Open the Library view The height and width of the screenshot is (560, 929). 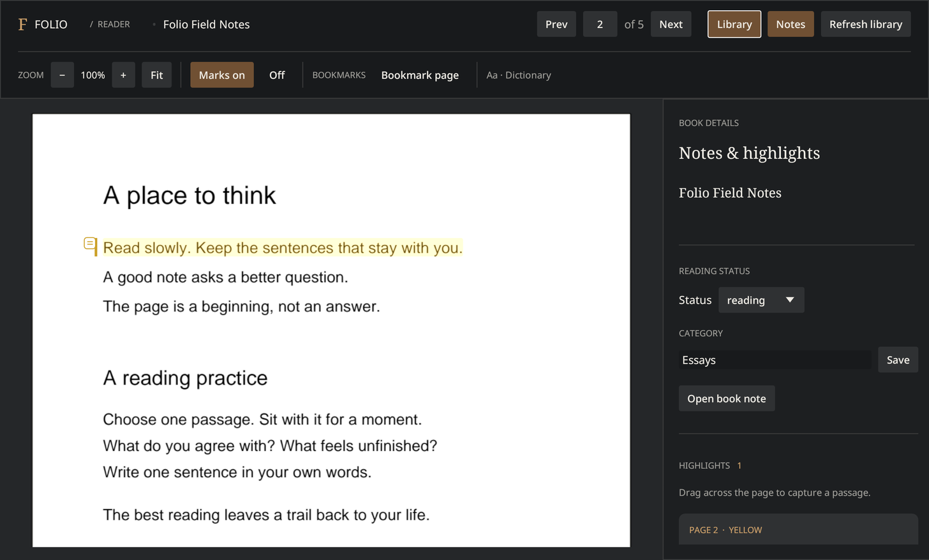(x=734, y=24)
